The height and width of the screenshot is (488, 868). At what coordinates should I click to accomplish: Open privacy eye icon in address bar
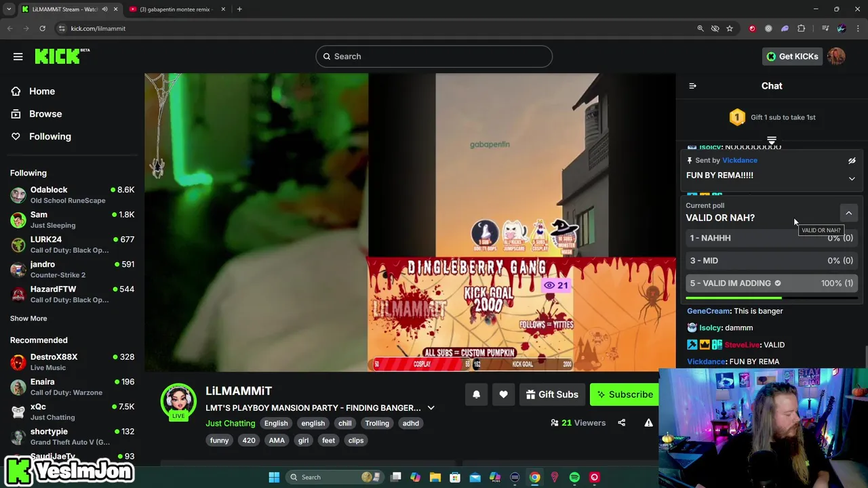[715, 28]
